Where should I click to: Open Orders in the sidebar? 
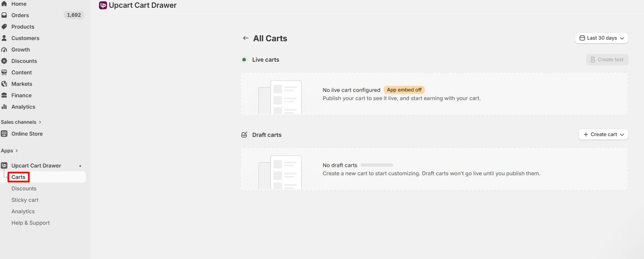click(20, 15)
